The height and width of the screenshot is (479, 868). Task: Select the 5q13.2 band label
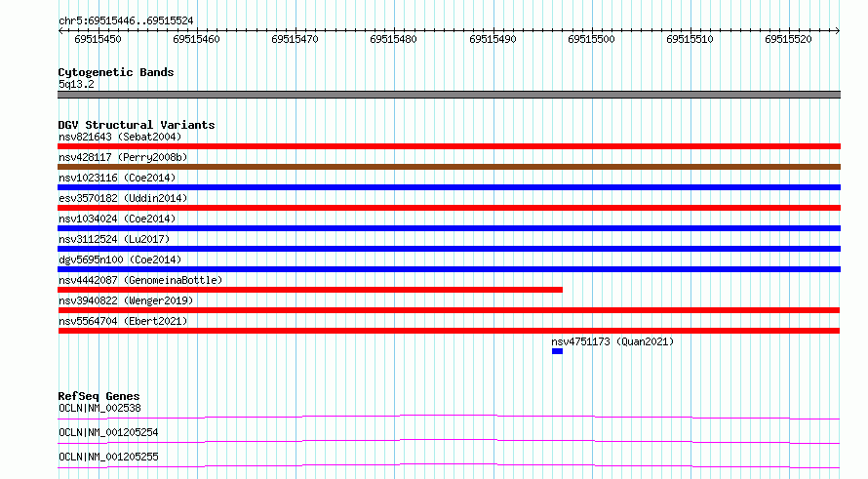pos(76,84)
